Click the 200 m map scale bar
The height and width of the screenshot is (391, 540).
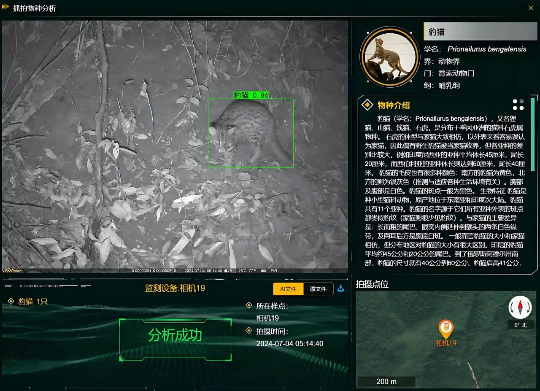point(386,381)
